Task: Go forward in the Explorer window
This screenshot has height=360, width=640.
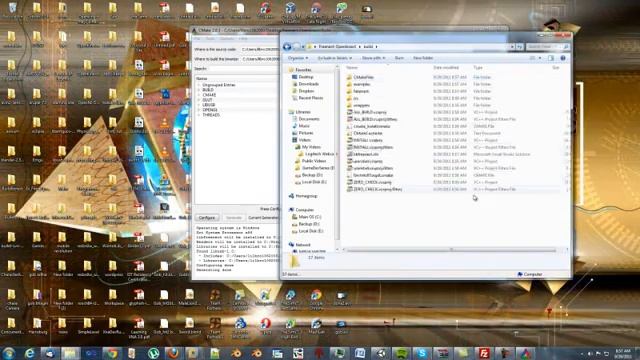Action: tap(297, 47)
